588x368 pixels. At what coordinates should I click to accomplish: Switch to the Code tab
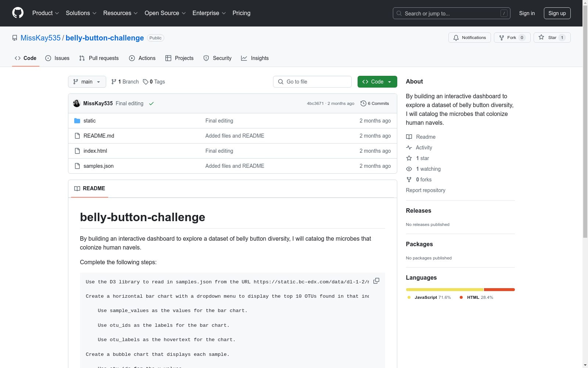26,58
